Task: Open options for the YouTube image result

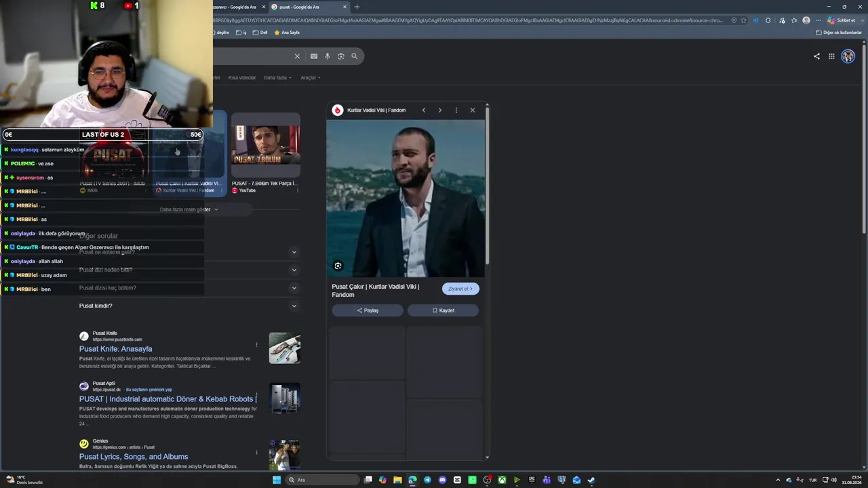Action: pos(297,190)
